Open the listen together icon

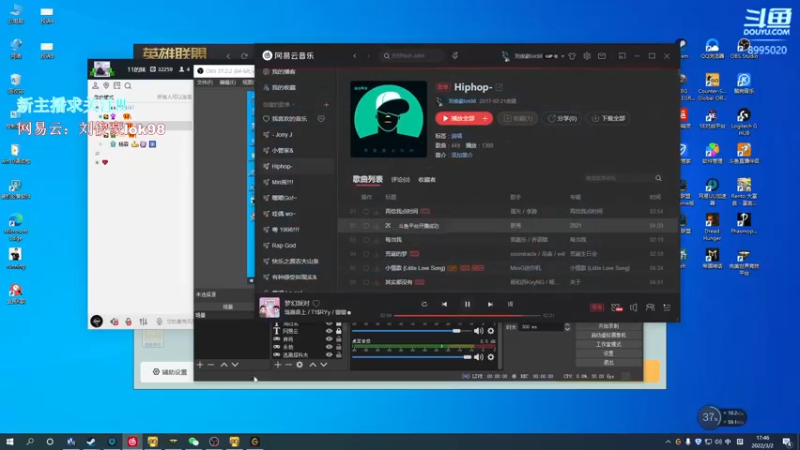(650, 307)
